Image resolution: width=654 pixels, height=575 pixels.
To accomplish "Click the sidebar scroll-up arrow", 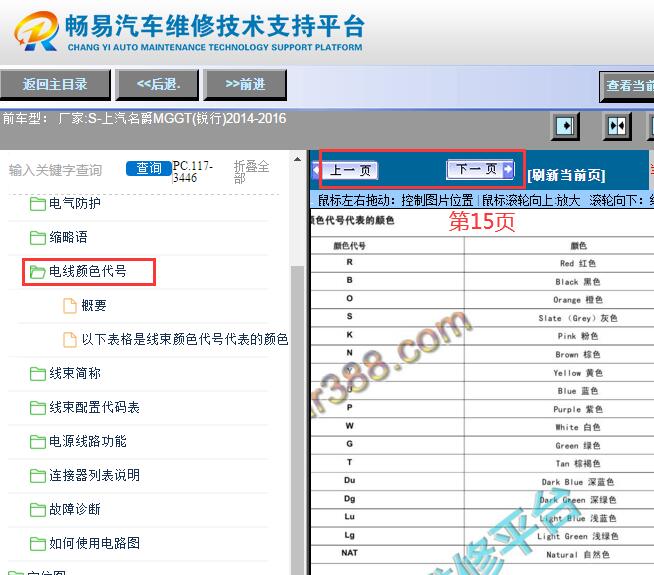I will [x=297, y=159].
